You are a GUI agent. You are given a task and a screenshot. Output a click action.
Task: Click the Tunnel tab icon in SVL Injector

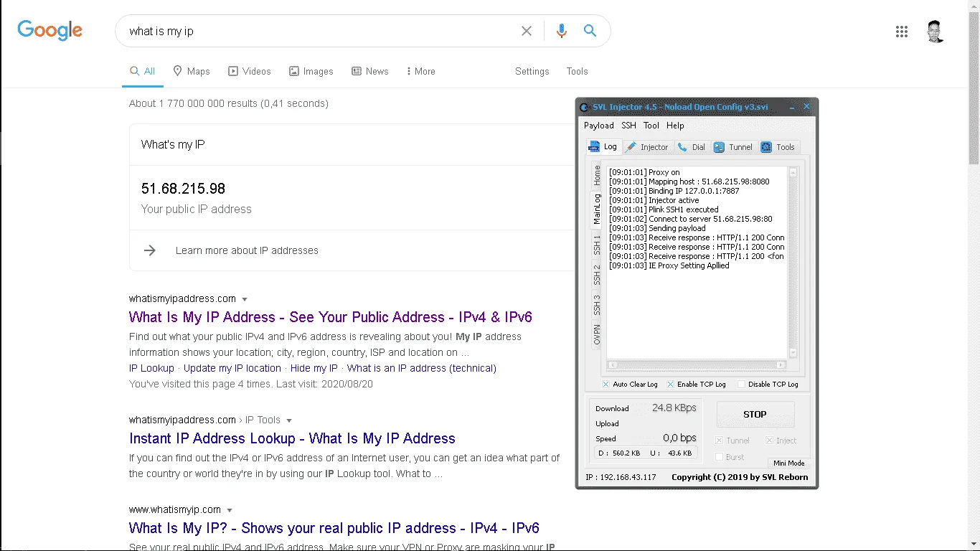(x=719, y=147)
